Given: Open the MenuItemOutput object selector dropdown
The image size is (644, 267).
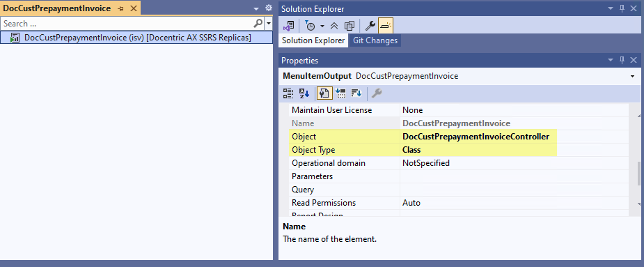Looking at the screenshot, I should click(x=632, y=76).
